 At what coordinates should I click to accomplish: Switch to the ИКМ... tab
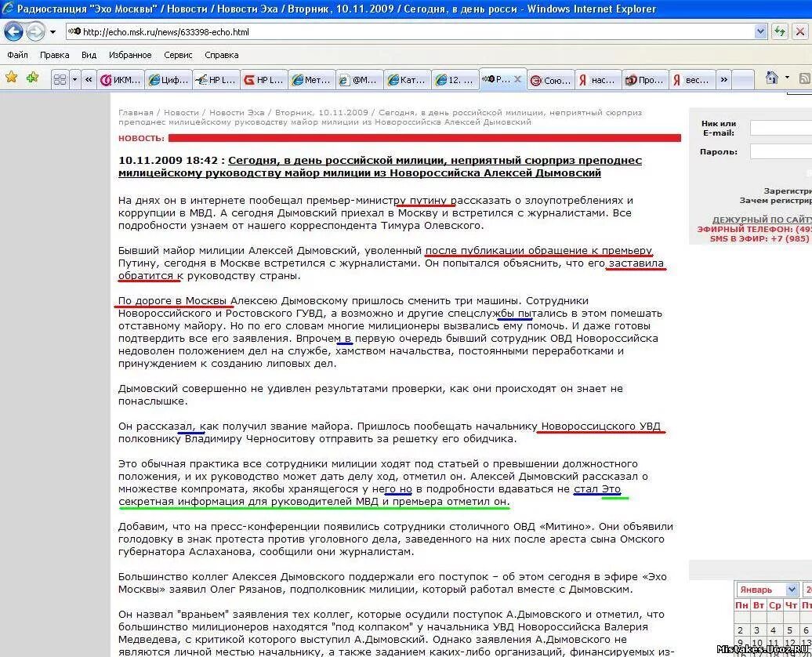point(121,80)
